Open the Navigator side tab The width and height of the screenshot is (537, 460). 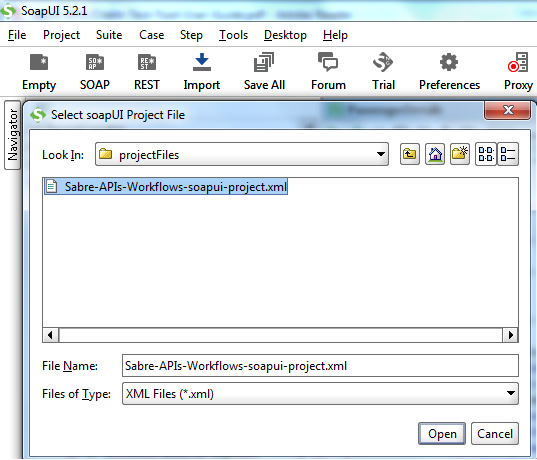pos(12,135)
